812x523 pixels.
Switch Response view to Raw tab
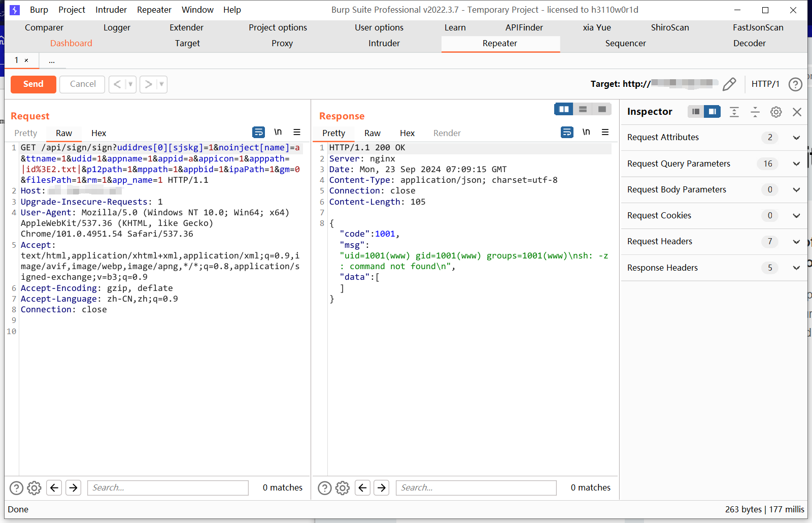(372, 133)
